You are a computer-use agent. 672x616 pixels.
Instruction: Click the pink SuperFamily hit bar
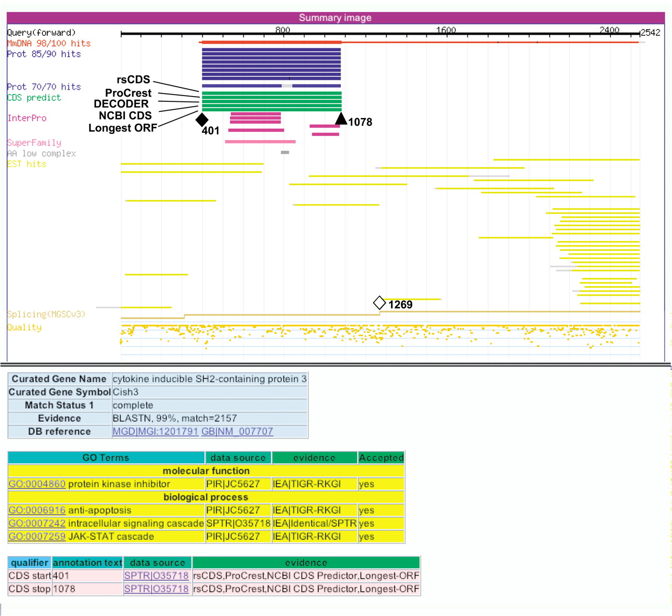pyautogui.click(x=260, y=142)
